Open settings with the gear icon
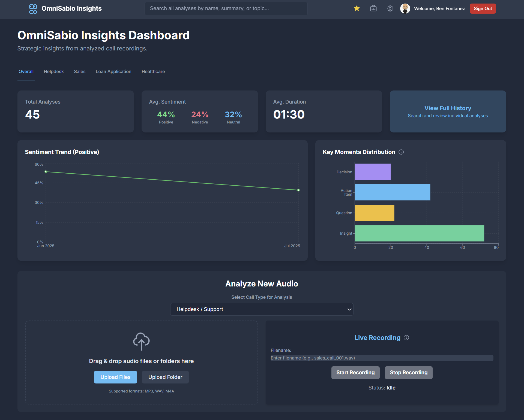Image resolution: width=524 pixels, height=420 pixels. pos(390,8)
